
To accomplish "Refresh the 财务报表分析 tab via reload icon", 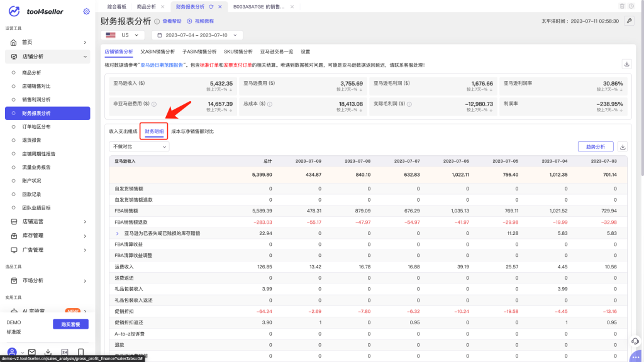I will click(x=211, y=6).
